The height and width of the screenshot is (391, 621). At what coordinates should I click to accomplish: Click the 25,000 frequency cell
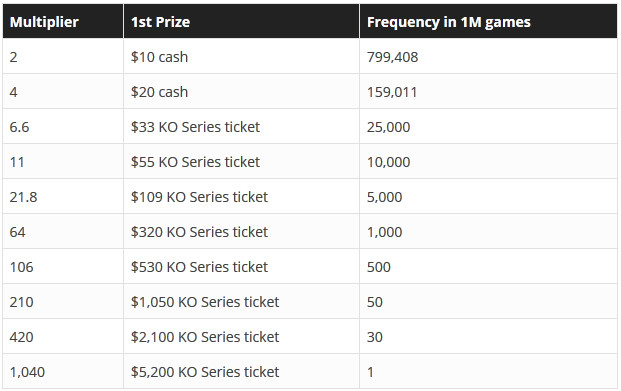[488, 126]
